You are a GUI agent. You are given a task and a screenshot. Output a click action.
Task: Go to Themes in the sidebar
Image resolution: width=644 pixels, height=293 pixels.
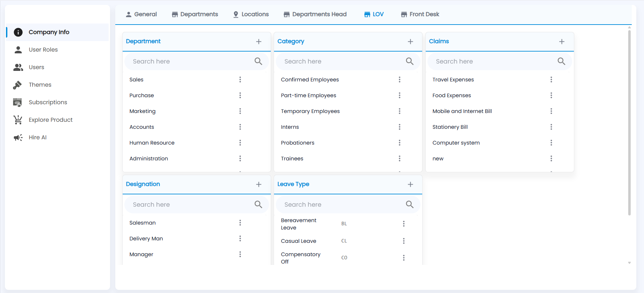point(57,85)
